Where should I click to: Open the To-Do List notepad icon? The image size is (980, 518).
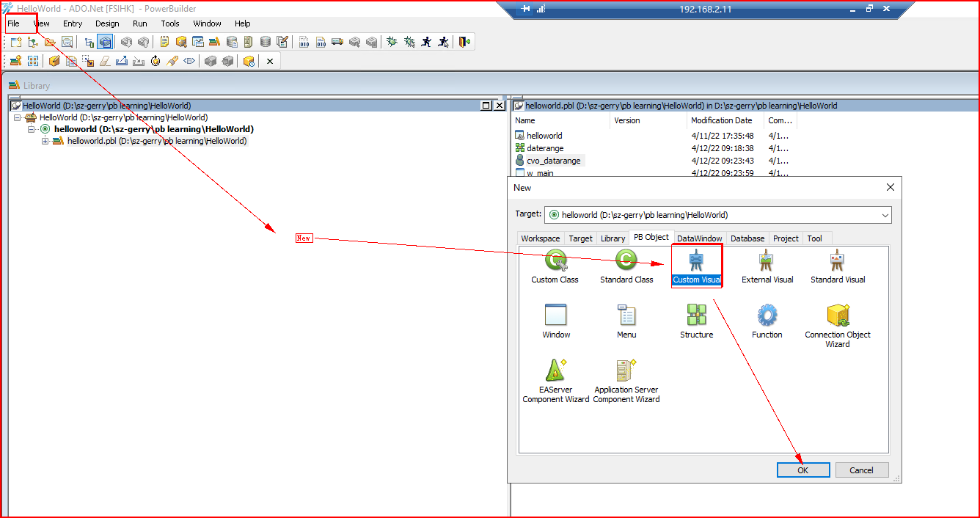click(x=164, y=42)
